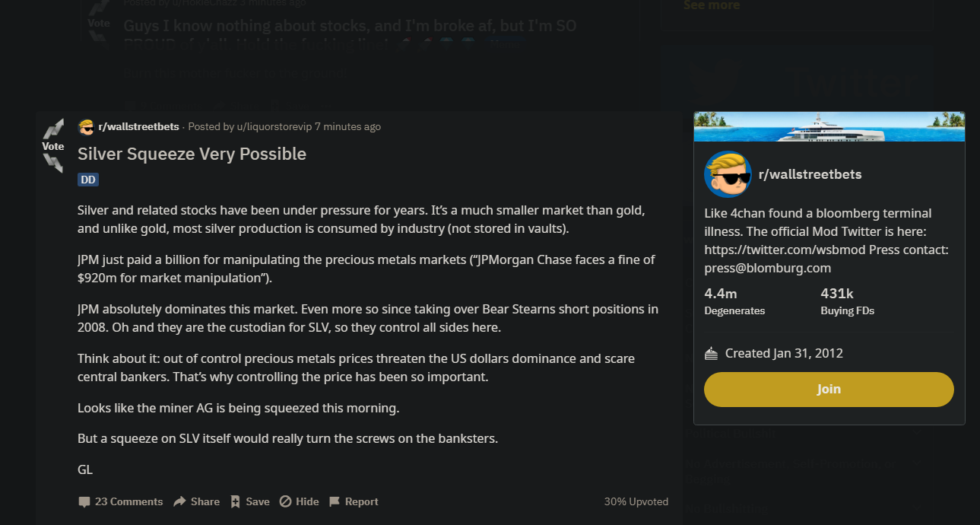Open the dimmed "Guys I know nothing about stocks" post
Screen dimensions: 980x525
[350, 26]
